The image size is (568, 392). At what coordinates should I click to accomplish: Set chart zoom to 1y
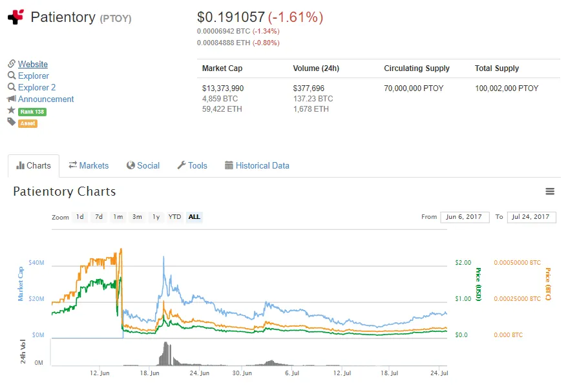pos(156,217)
